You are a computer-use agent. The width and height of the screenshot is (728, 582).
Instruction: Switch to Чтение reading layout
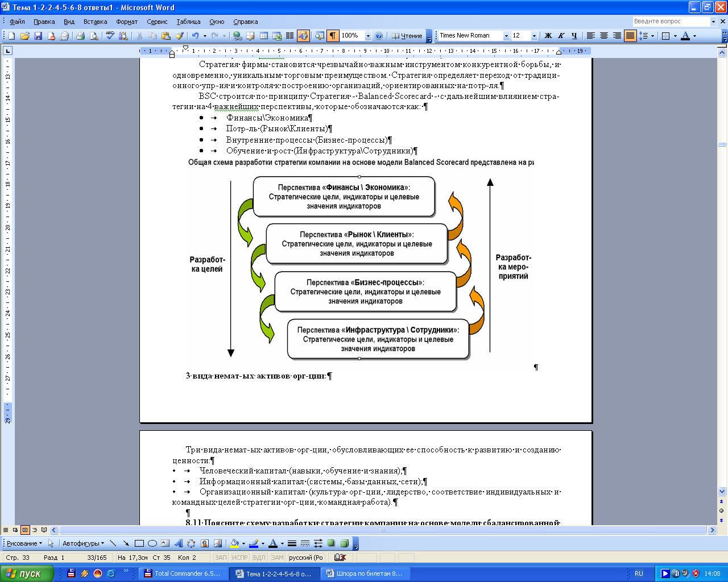[407, 36]
